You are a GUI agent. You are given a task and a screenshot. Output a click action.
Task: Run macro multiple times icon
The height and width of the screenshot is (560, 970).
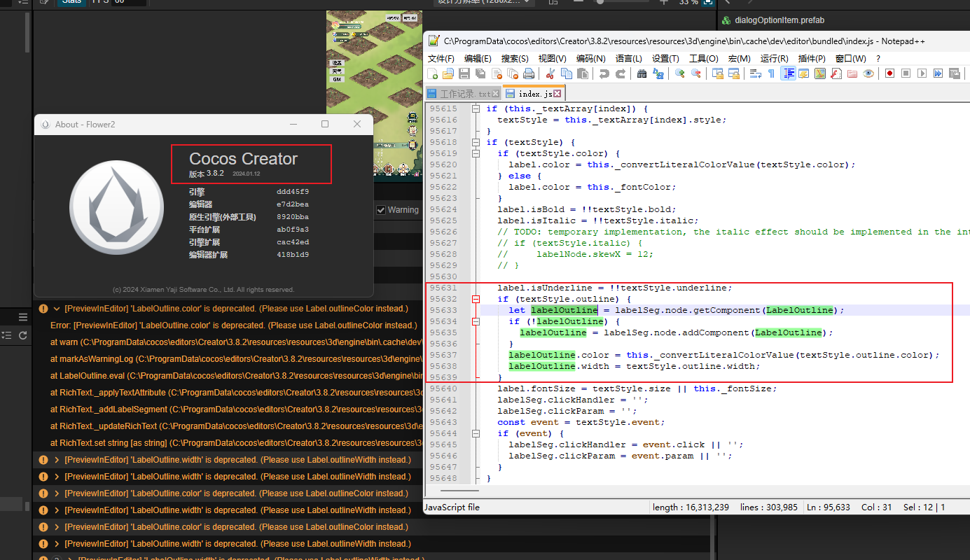tap(938, 73)
